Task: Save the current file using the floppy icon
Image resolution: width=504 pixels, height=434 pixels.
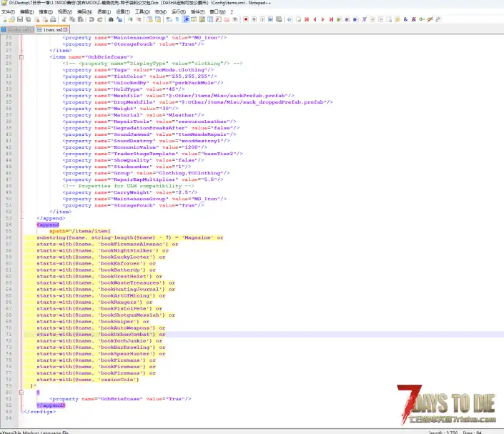Action: pyautogui.click(x=20, y=19)
